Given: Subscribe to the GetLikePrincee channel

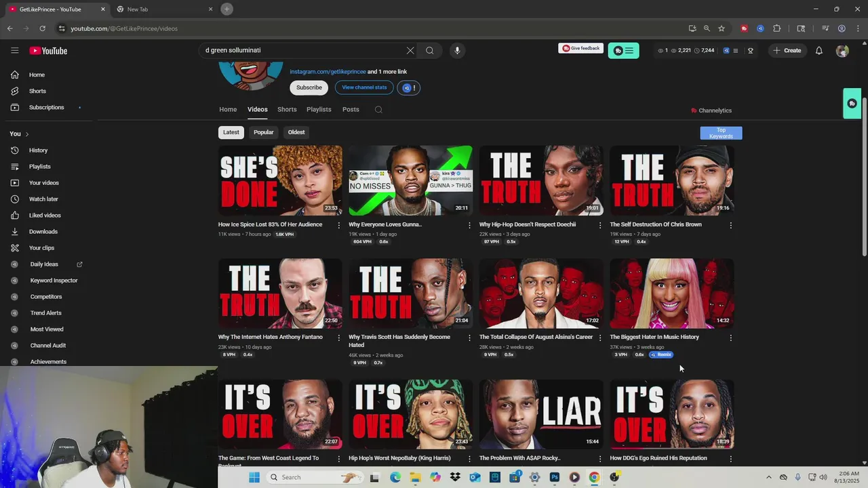Looking at the screenshot, I should (309, 87).
